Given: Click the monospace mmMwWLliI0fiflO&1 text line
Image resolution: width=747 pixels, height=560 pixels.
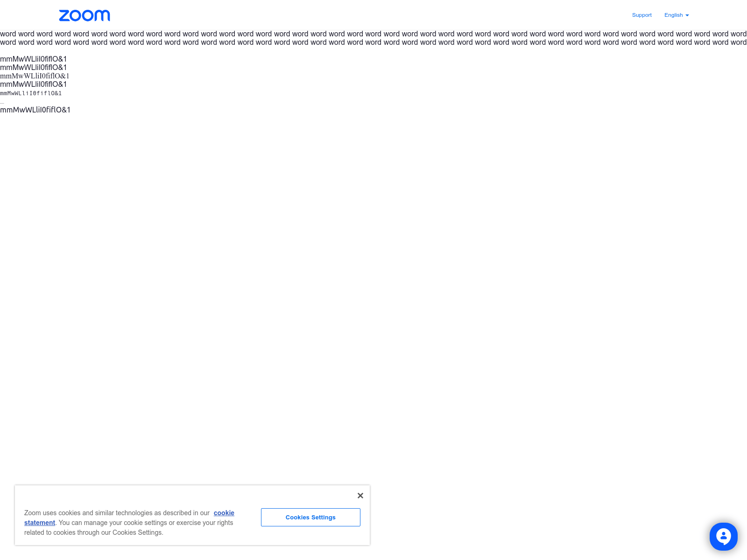Looking at the screenshot, I should point(31,93).
